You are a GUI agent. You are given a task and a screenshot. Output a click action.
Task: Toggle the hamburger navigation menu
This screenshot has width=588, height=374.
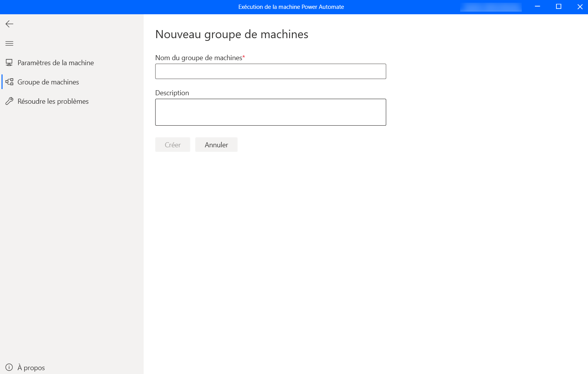(x=9, y=43)
